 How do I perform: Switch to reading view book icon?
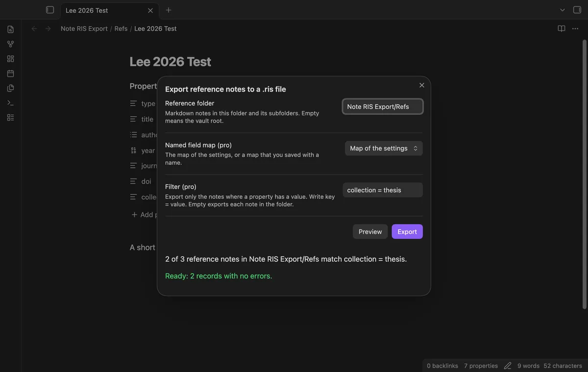pyautogui.click(x=562, y=29)
